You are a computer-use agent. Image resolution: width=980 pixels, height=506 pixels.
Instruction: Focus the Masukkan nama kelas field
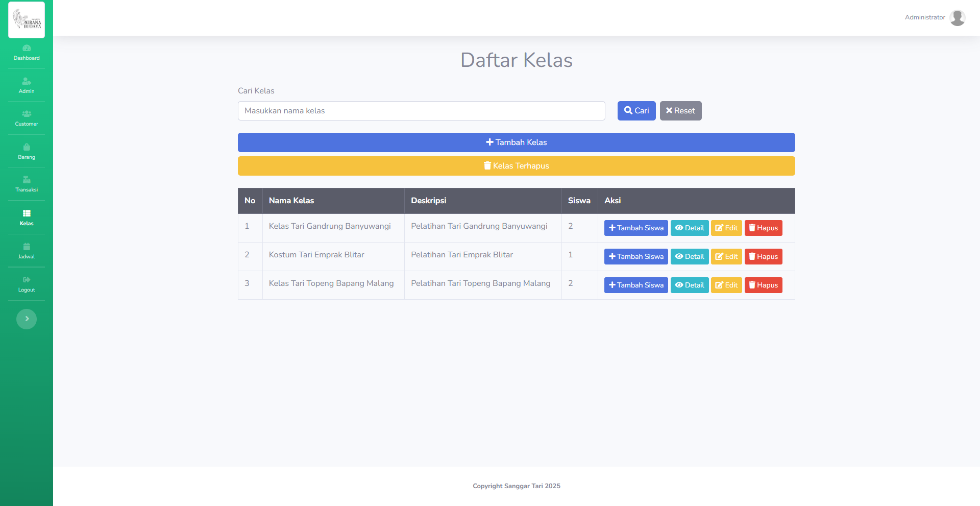(x=421, y=111)
